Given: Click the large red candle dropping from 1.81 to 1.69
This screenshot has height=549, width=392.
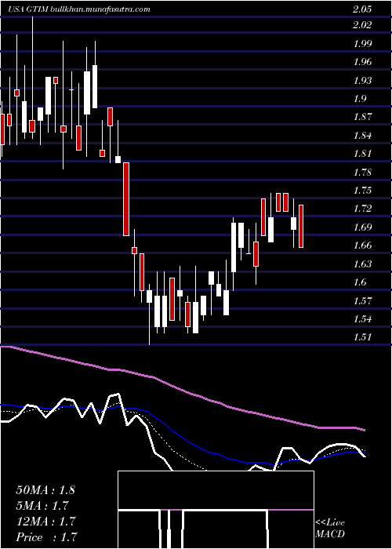Looking at the screenshot, I should 126,199.
